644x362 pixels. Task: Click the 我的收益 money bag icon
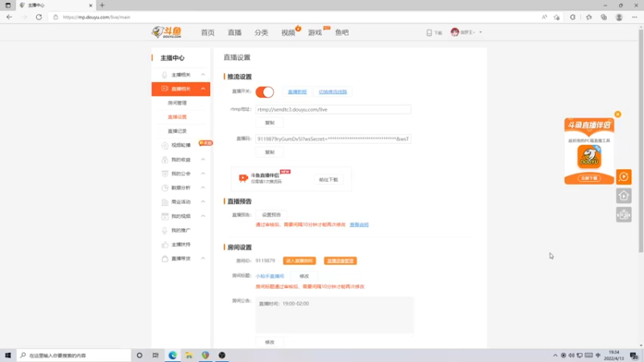coord(165,159)
